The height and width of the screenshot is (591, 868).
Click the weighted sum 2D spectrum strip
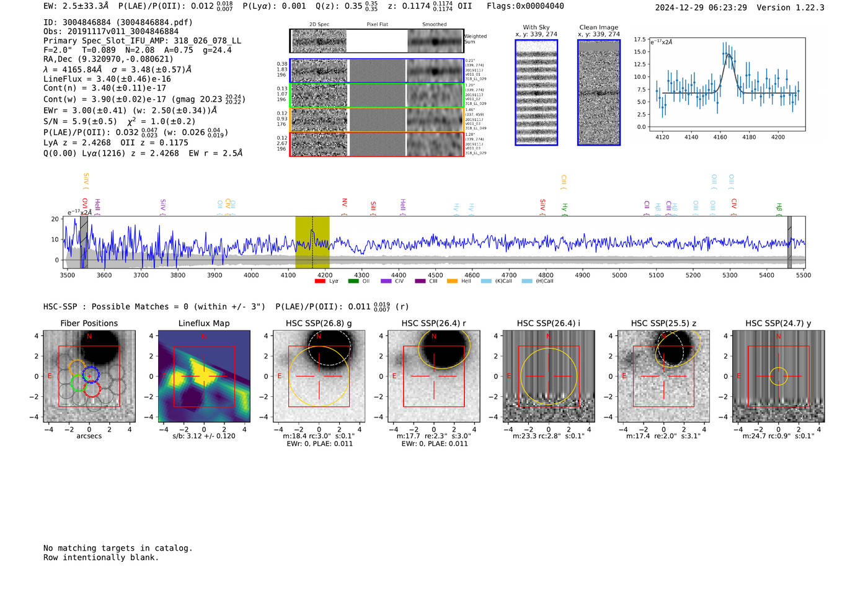pos(376,41)
